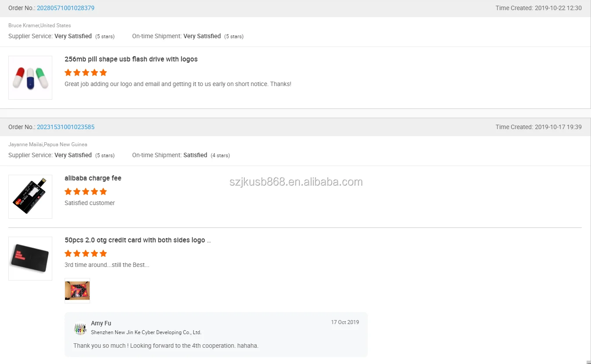Open Shenzhen New Jin Ke Cyber Developing link
Screen dimensions: 591x364
(146, 332)
